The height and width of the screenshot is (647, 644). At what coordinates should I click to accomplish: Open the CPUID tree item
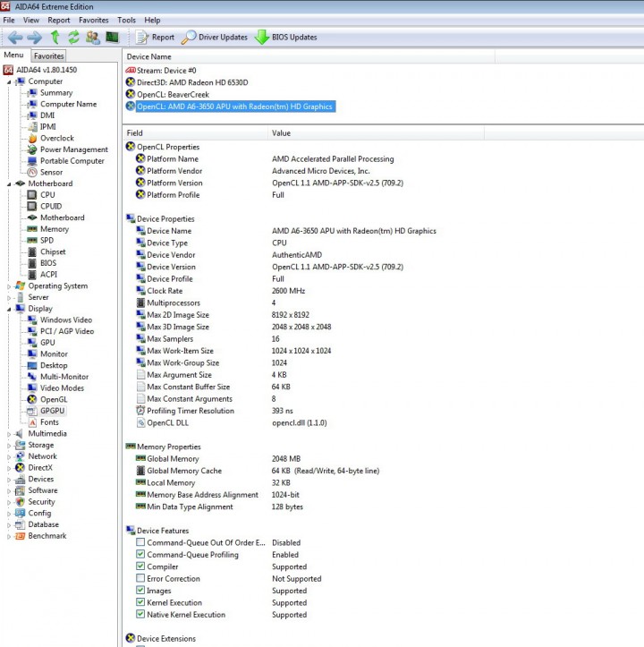(51, 207)
